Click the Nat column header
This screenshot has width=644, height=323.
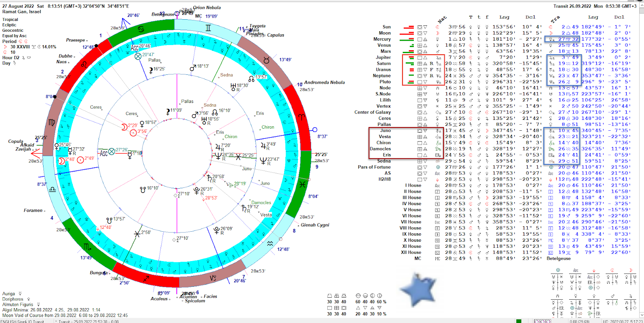(x=442, y=19)
